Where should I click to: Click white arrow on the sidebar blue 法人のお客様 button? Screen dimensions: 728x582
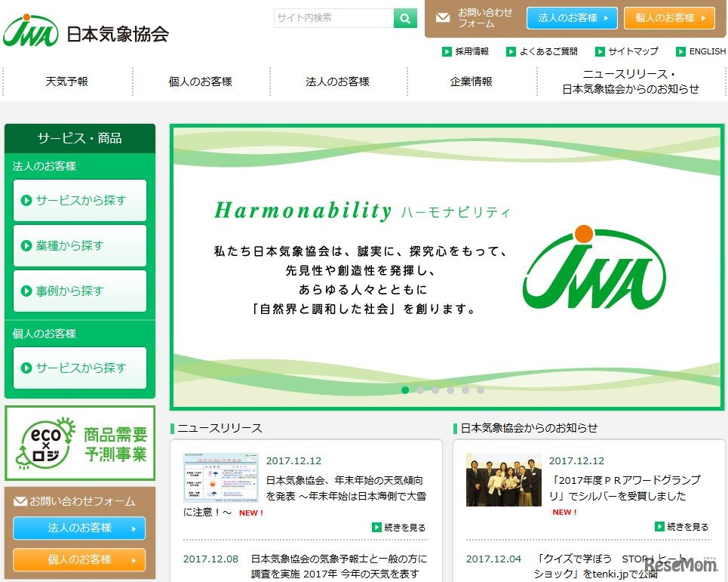(x=134, y=528)
